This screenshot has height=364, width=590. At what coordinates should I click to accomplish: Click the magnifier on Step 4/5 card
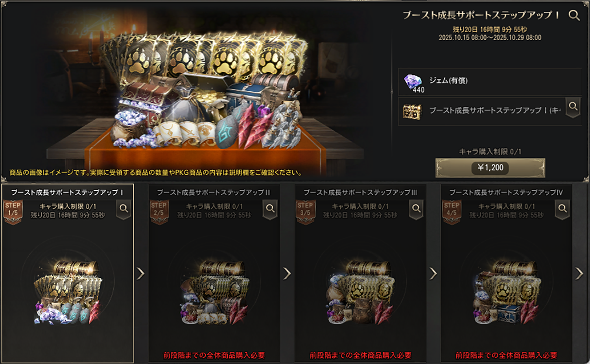(x=563, y=210)
